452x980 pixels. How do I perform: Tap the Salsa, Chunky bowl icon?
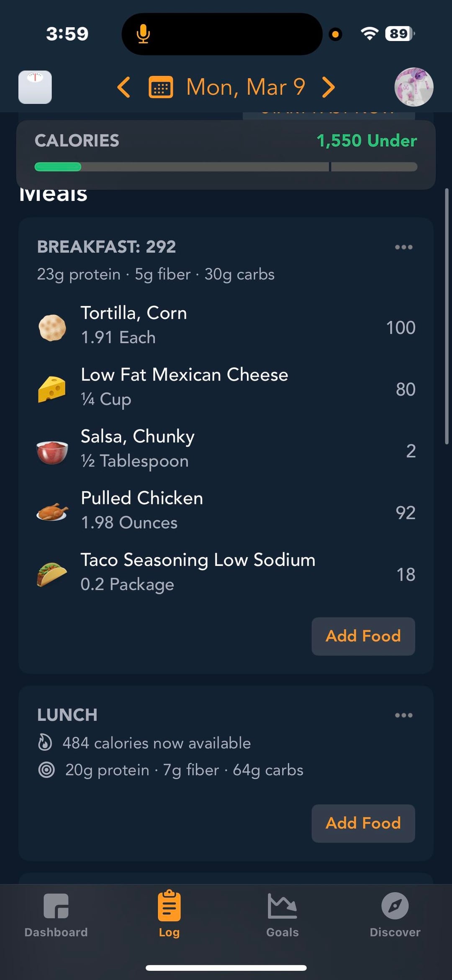coord(52,451)
